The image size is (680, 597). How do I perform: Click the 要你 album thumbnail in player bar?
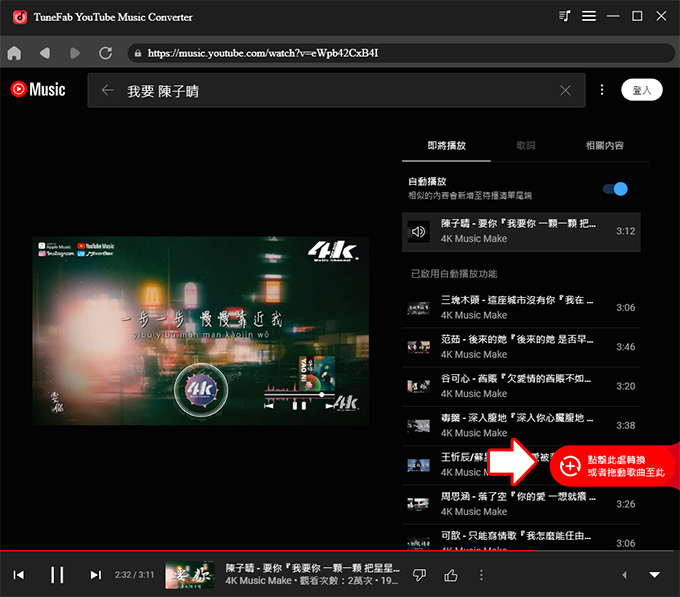(190, 575)
